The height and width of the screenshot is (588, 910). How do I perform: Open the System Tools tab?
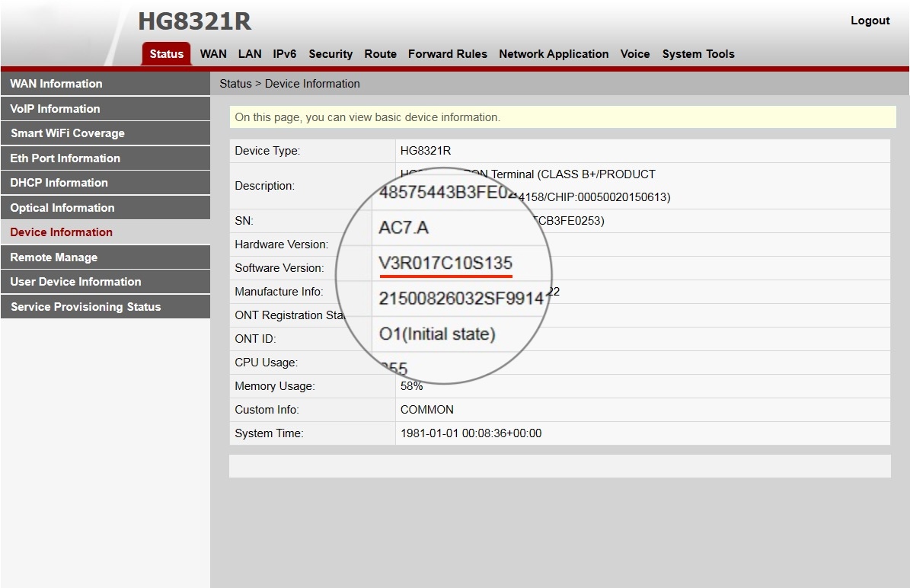[698, 54]
